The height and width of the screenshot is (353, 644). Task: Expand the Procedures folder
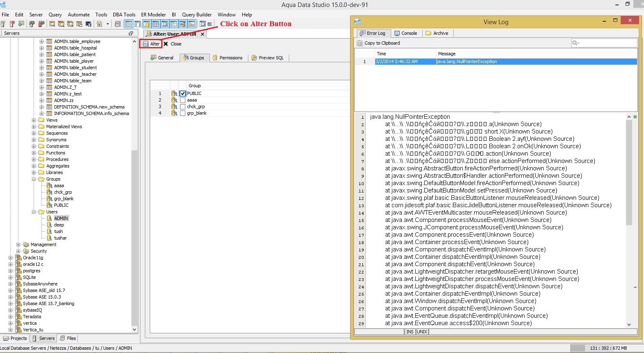(34, 159)
